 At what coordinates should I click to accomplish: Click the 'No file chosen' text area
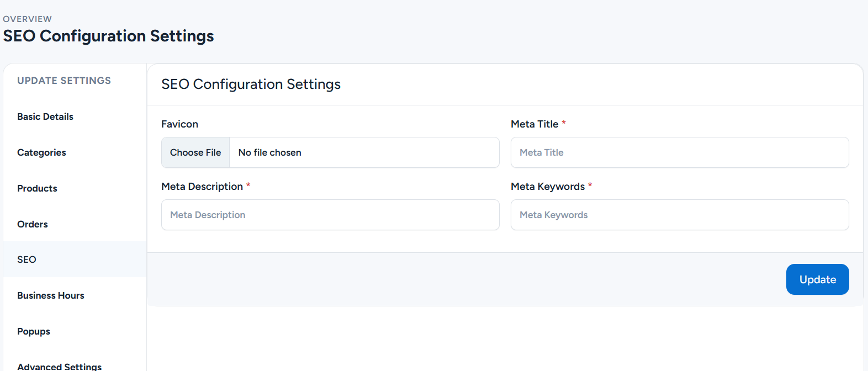point(269,152)
